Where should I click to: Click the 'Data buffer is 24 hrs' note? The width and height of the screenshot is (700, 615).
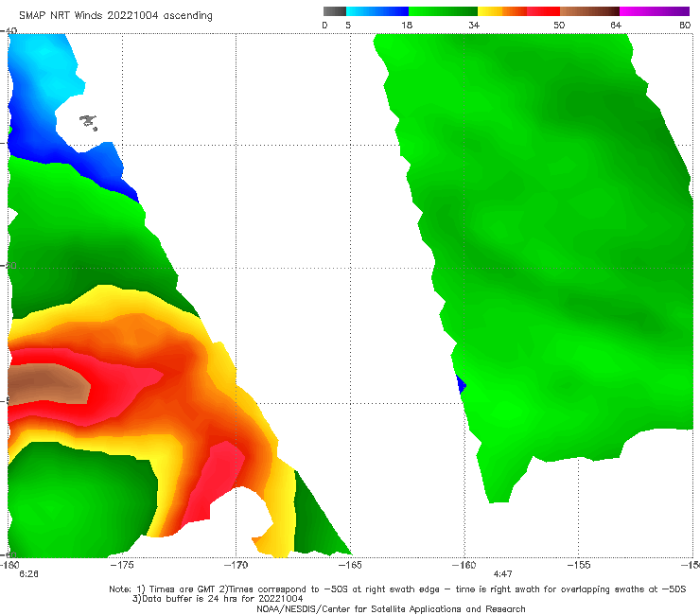tap(218, 599)
